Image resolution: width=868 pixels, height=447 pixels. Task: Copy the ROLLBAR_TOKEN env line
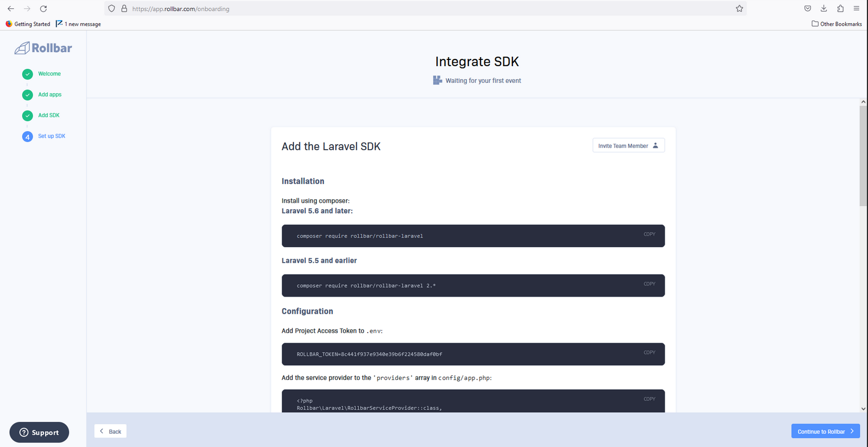649,353
